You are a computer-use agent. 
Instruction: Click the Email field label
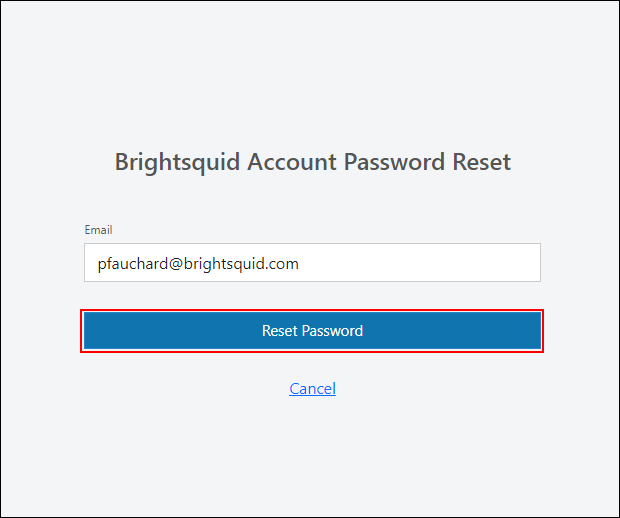pos(98,230)
